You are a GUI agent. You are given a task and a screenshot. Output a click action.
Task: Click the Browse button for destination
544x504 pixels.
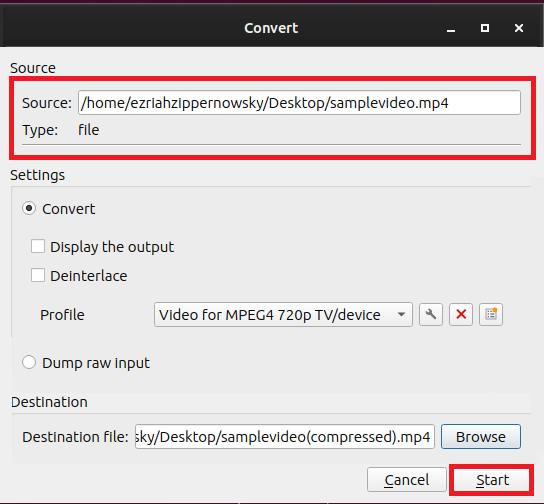(x=481, y=437)
